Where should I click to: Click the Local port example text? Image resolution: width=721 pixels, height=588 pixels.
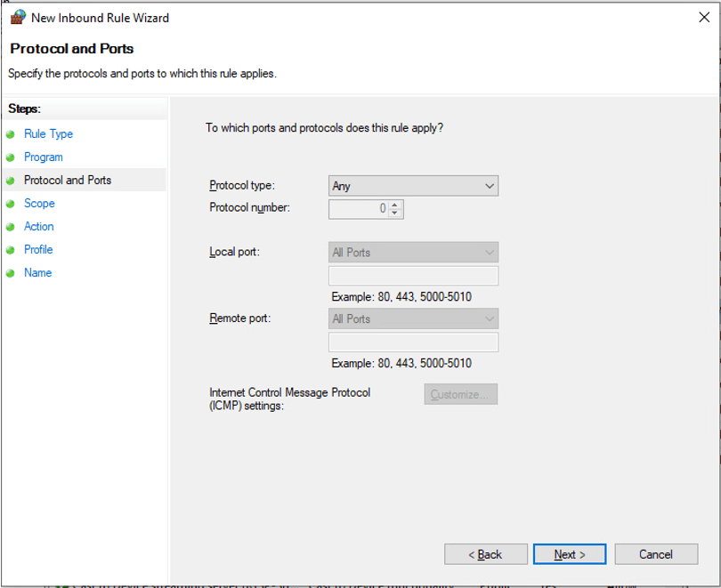401,297
